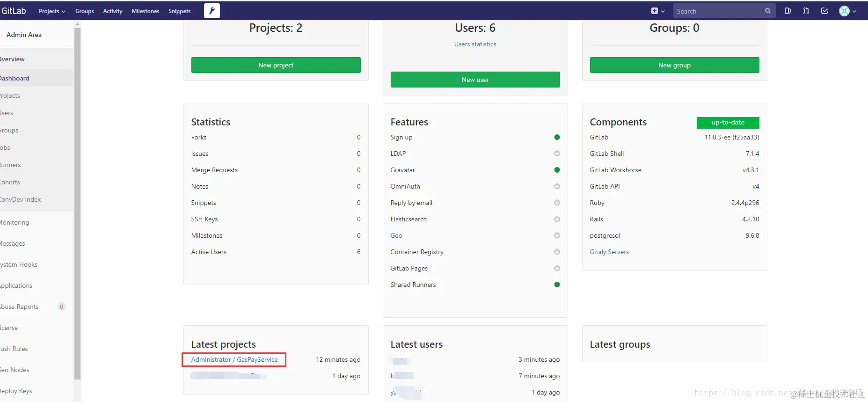Open the Merge requests icon in navbar
This screenshot has height=402, width=868.
pyautogui.click(x=806, y=11)
